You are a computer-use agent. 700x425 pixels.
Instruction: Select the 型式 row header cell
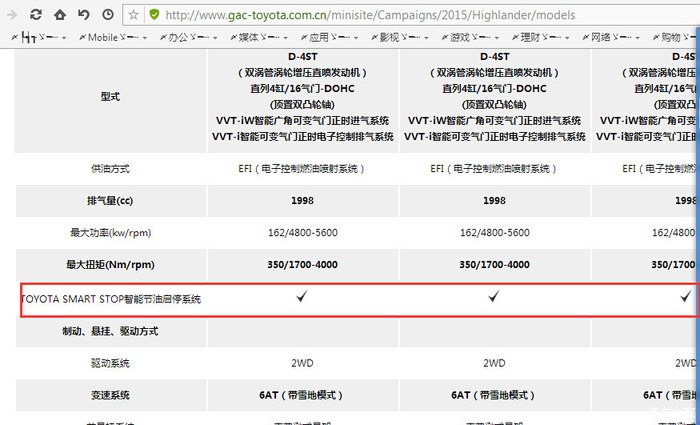[x=110, y=97]
